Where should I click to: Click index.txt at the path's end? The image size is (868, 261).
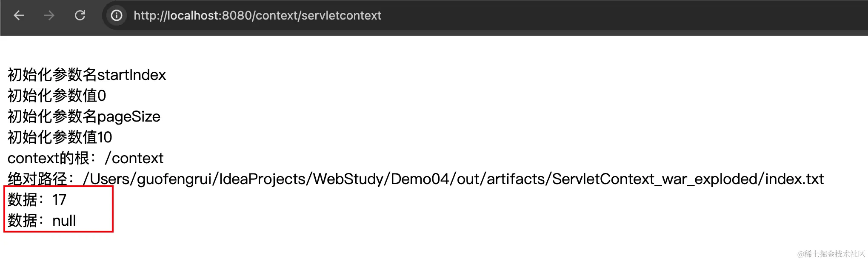[x=795, y=179]
